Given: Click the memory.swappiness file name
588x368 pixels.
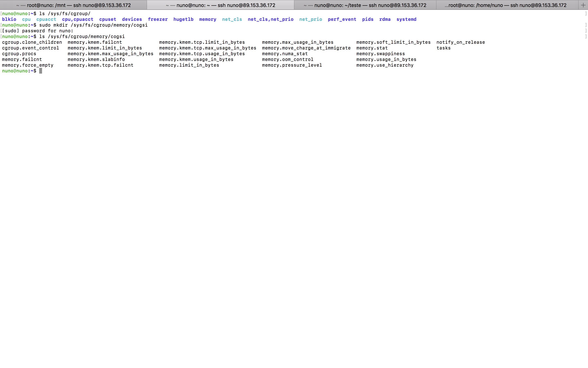Looking at the screenshot, I should [x=381, y=54].
